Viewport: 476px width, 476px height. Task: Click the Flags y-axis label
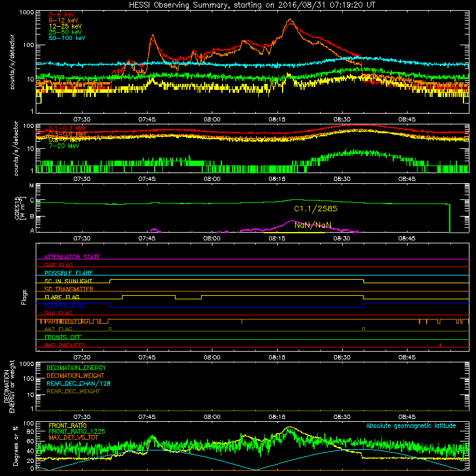tap(24, 297)
